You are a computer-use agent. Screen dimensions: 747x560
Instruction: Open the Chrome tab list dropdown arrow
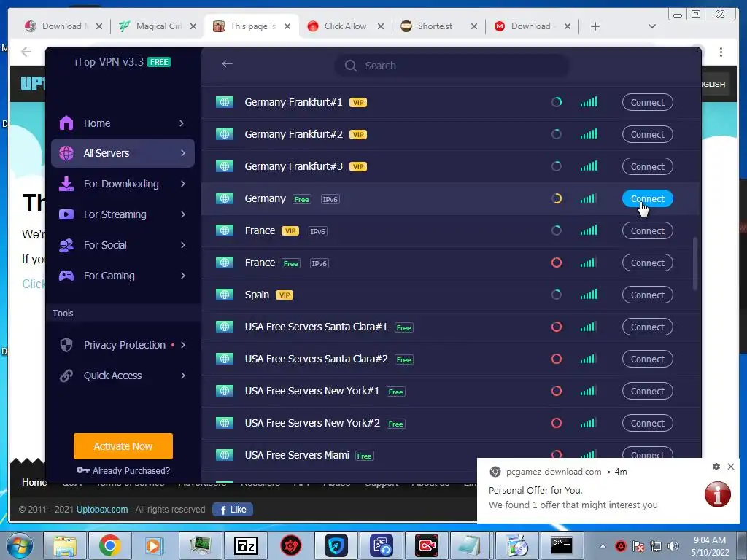coord(652,26)
